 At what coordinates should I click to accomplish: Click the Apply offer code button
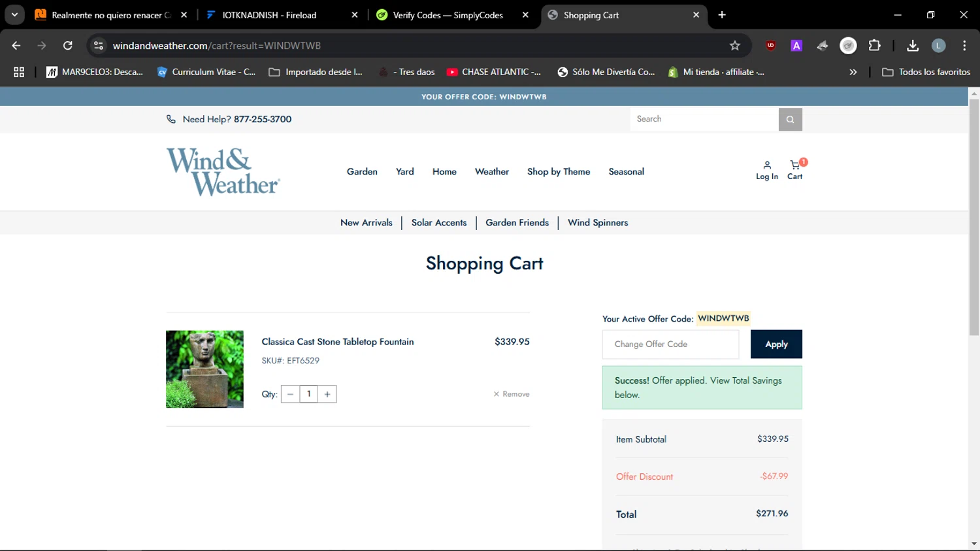[776, 344]
